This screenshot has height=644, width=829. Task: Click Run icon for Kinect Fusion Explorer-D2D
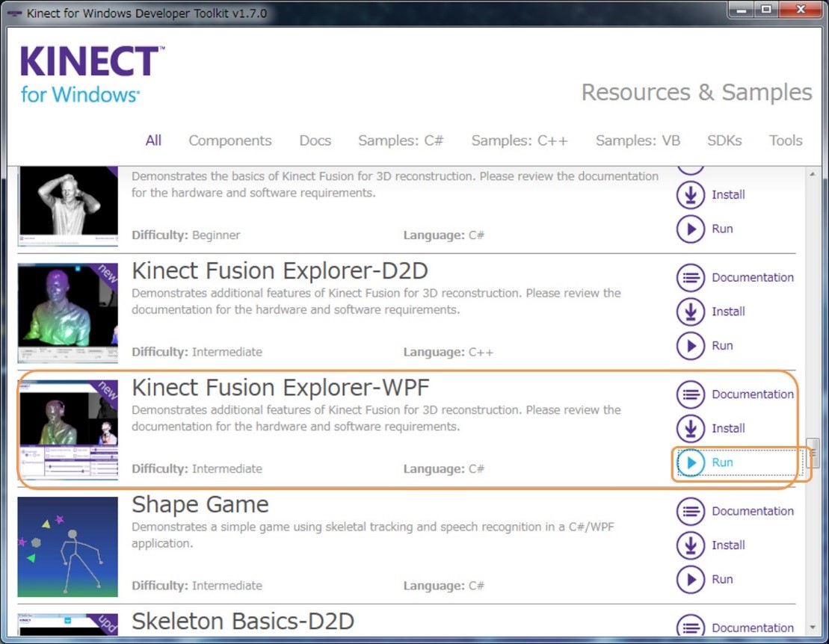pyautogui.click(x=691, y=346)
